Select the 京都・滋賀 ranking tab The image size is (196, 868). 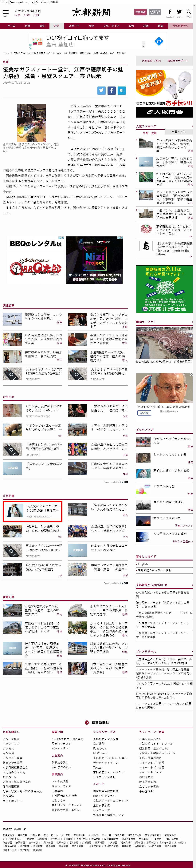coord(150,133)
